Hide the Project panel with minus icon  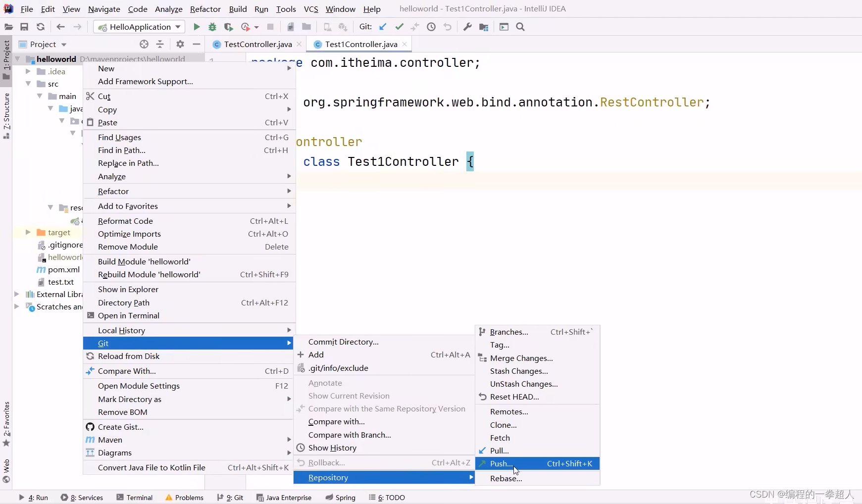197,44
